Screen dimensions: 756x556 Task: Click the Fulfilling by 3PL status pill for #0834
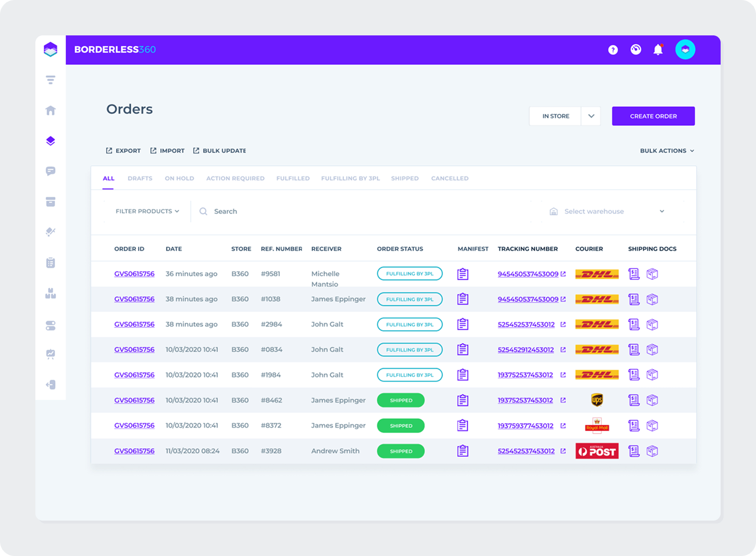(x=410, y=350)
